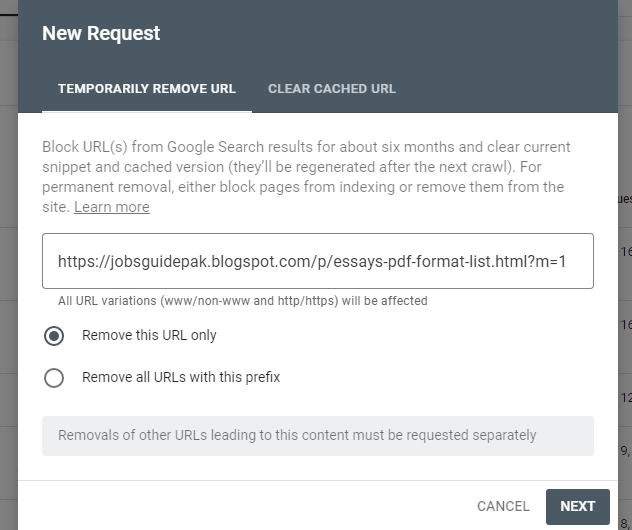Select the Temporarily Remove URL tab
This screenshot has height=530, width=632.
[147, 89]
